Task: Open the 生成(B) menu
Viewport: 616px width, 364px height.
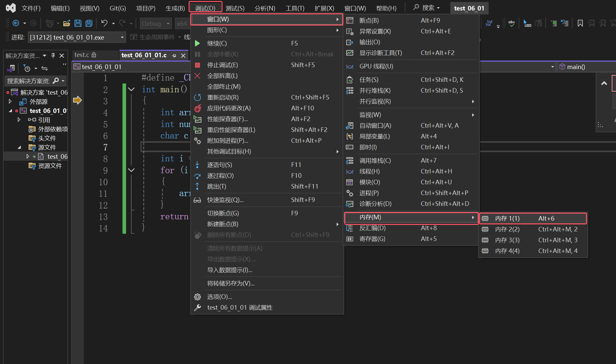Action: coord(175,8)
